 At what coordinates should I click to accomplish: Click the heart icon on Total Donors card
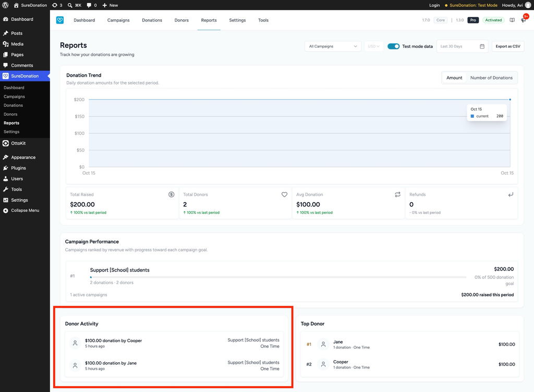[284, 194]
